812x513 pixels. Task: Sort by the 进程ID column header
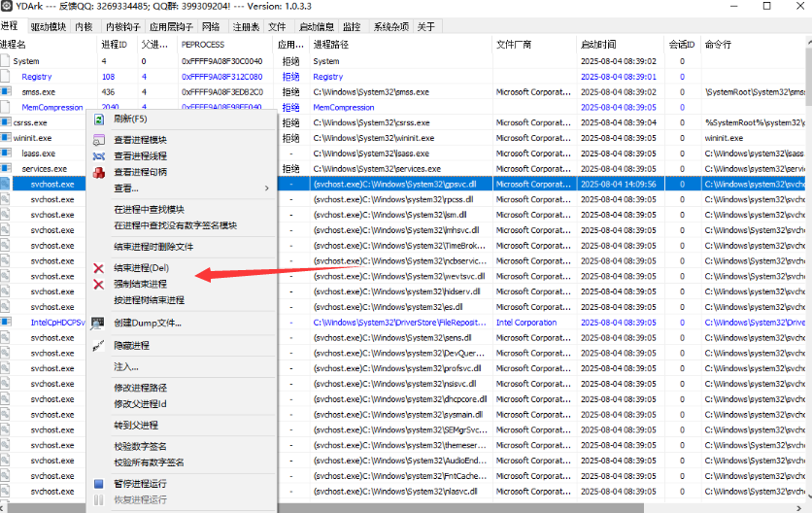pyautogui.click(x=114, y=45)
